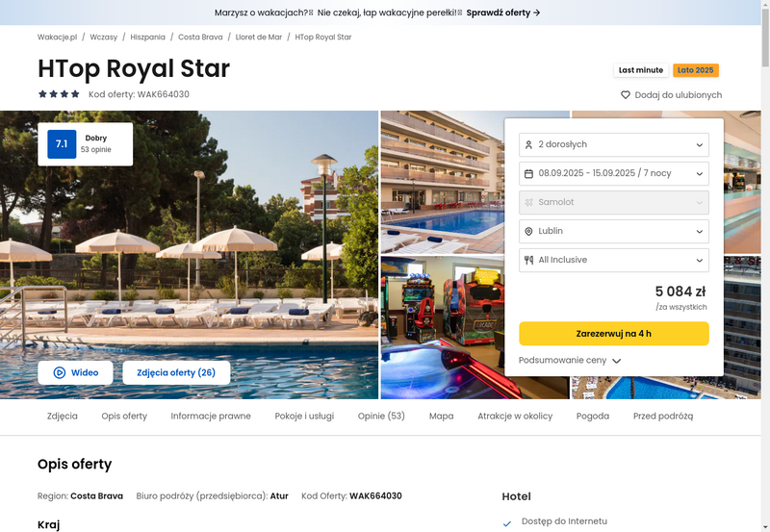The height and width of the screenshot is (532, 770).
Task: Switch to the Opinie (53) tab
Action: (381, 417)
